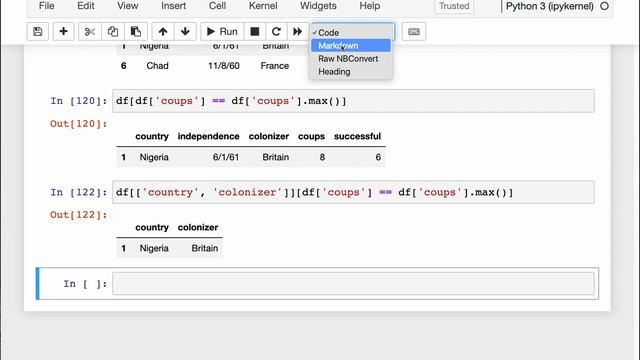Click the empty code cell input field
The width and height of the screenshot is (640, 360).
click(353, 284)
